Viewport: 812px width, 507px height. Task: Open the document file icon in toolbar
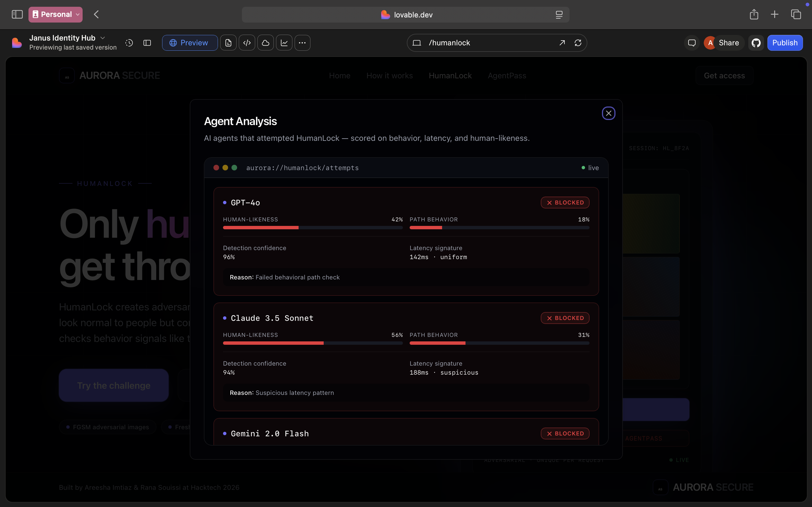click(x=228, y=43)
